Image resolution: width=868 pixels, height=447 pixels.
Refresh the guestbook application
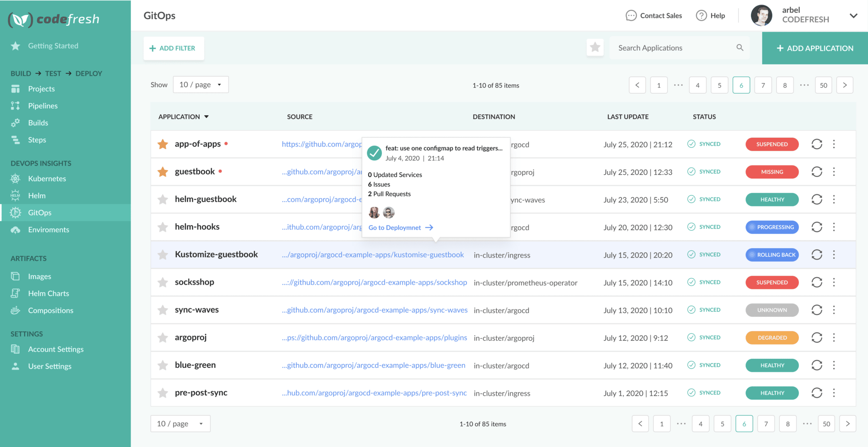point(817,172)
